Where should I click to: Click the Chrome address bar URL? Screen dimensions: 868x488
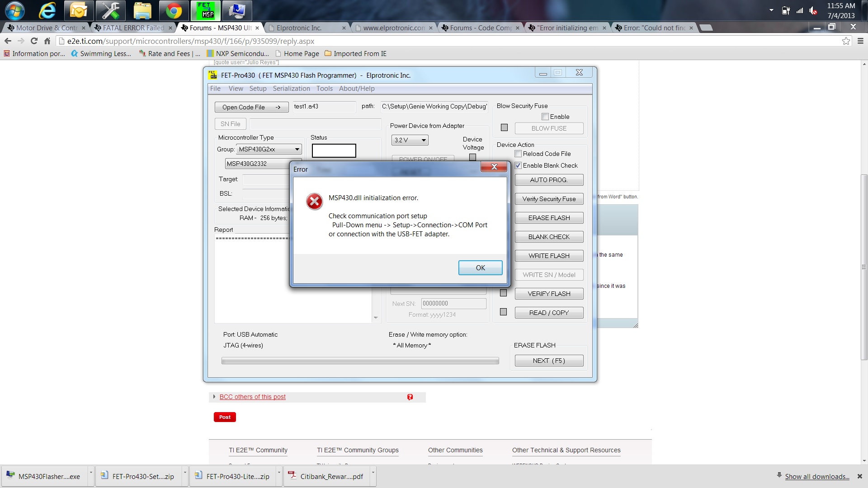(x=190, y=41)
